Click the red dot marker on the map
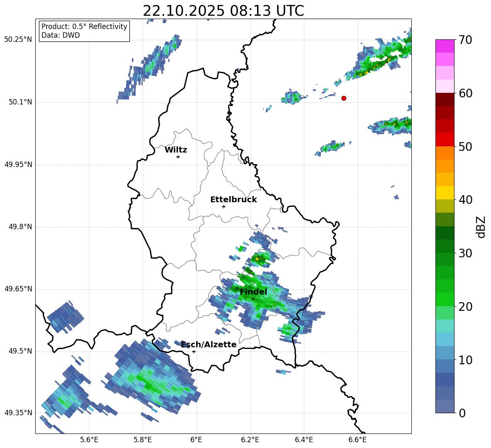This screenshot has height=448, width=491. 344,98
